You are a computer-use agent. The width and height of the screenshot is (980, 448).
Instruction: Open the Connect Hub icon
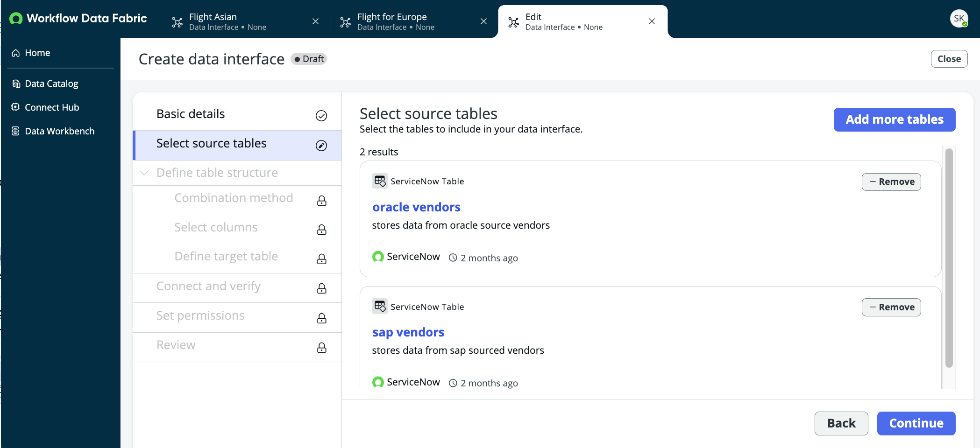[16, 107]
